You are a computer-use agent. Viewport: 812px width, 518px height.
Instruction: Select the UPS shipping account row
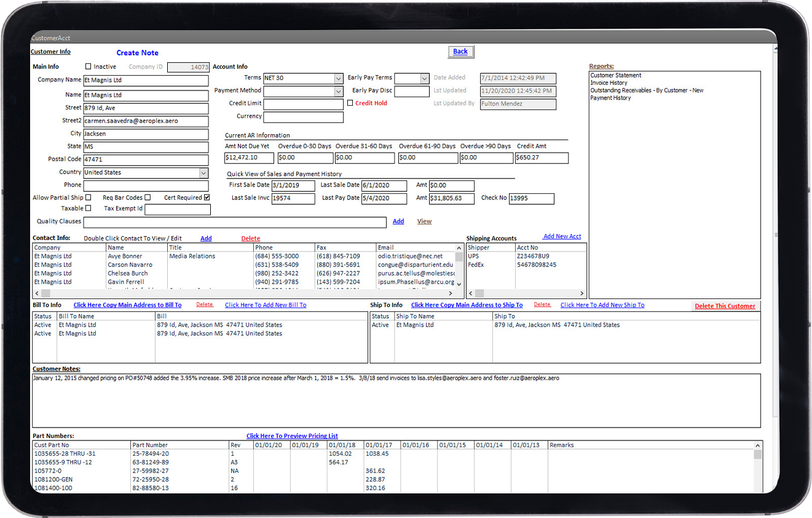(526, 257)
